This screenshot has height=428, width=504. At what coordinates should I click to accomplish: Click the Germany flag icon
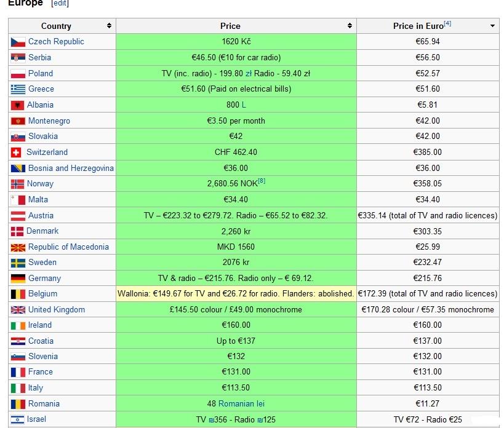pyautogui.click(x=18, y=279)
